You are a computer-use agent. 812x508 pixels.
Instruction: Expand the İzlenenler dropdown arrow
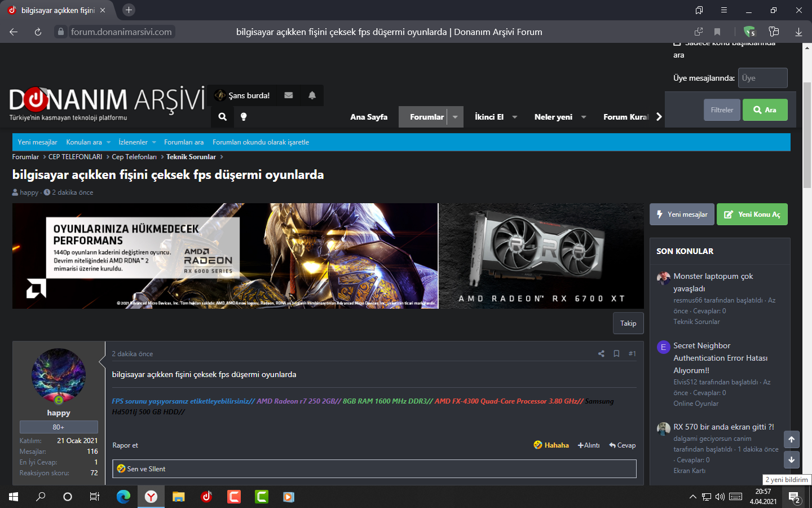tap(153, 142)
